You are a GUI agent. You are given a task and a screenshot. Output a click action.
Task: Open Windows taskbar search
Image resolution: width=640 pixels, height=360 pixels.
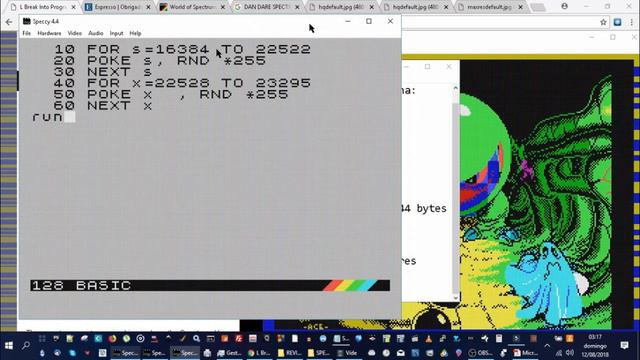(x=26, y=346)
